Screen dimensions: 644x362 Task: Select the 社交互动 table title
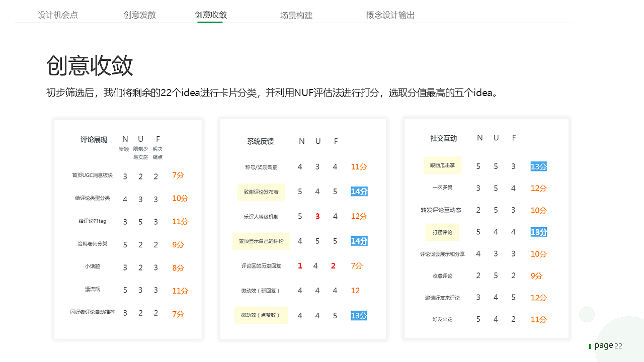(x=443, y=138)
